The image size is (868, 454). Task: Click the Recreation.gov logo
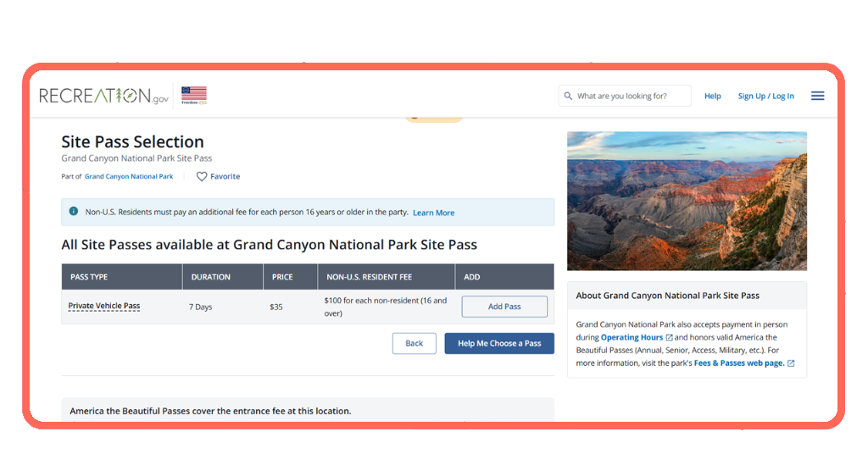pos(103,96)
